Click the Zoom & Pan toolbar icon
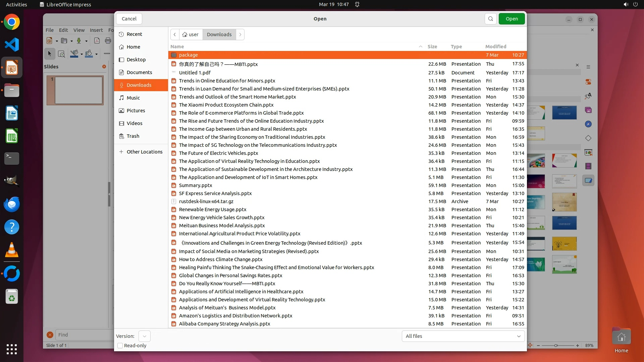 coord(61,54)
